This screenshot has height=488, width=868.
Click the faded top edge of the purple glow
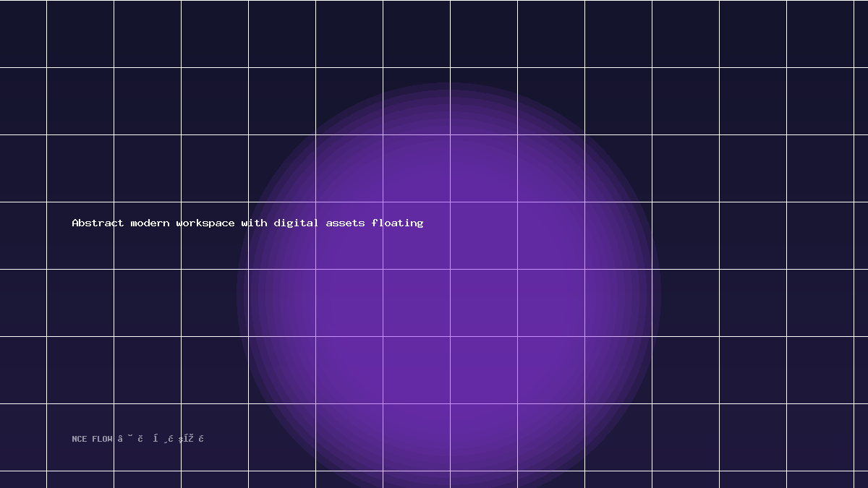pyautogui.click(x=448, y=88)
